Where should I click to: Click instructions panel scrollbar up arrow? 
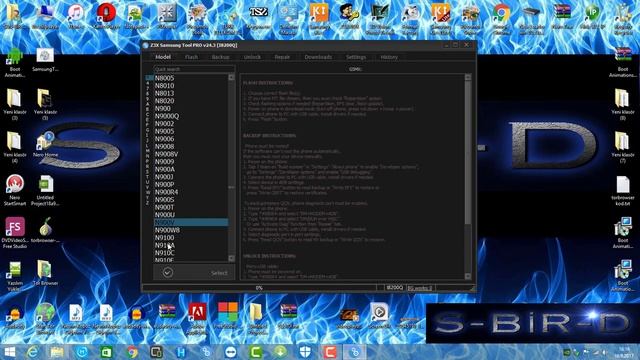468,78
